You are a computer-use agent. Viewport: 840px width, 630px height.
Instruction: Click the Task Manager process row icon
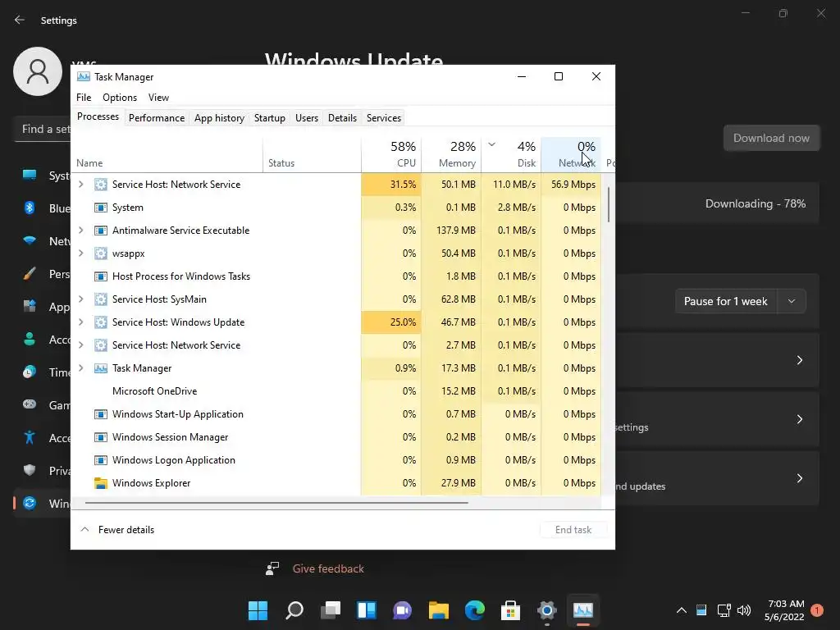coord(101,368)
